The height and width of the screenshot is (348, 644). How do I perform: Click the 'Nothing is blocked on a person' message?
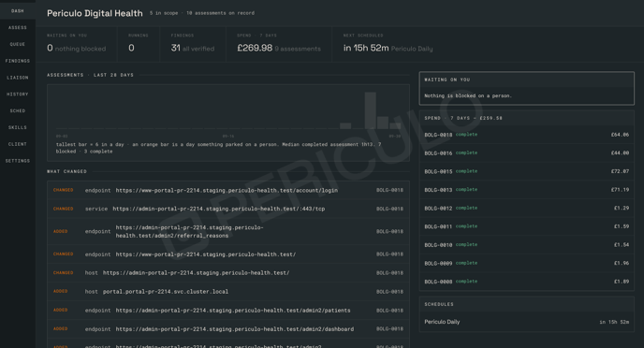[x=468, y=96]
